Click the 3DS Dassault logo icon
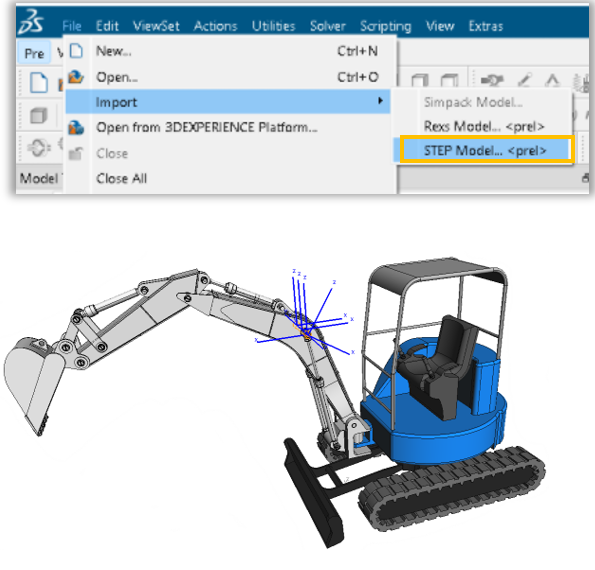Screen dimensions: 595x570 tap(31, 23)
